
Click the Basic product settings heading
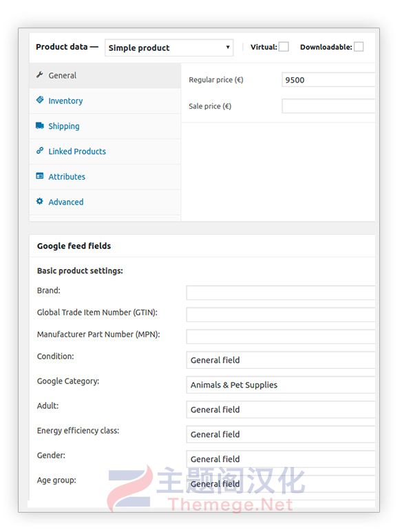[x=80, y=270]
